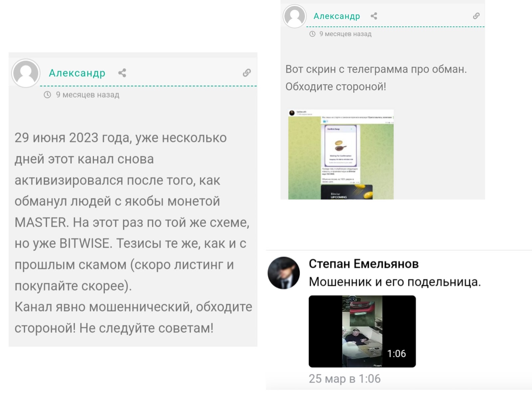Open Степан Емельянов profile avatar
Viewport: 532px width, 399px height.
284,273
